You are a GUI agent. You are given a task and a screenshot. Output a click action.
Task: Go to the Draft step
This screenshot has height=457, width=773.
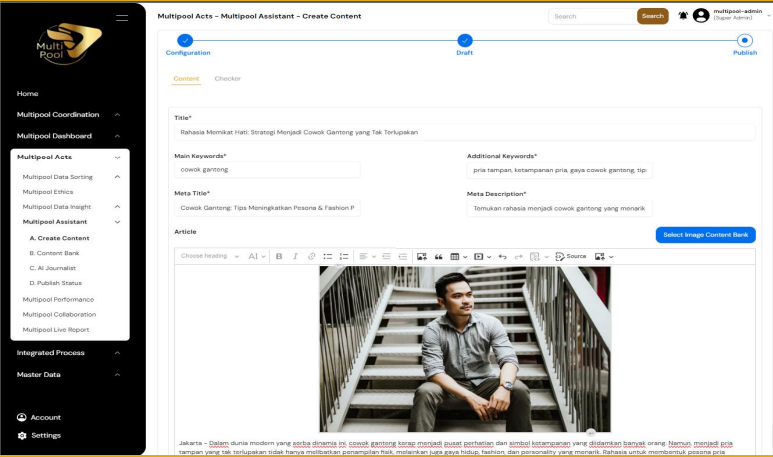(x=464, y=40)
